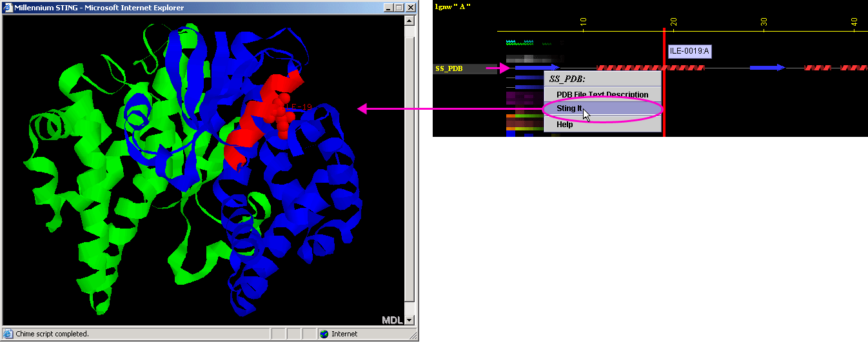Click the ILE-0019:A residue tooltip
The width and height of the screenshot is (868, 348).
[x=689, y=51]
